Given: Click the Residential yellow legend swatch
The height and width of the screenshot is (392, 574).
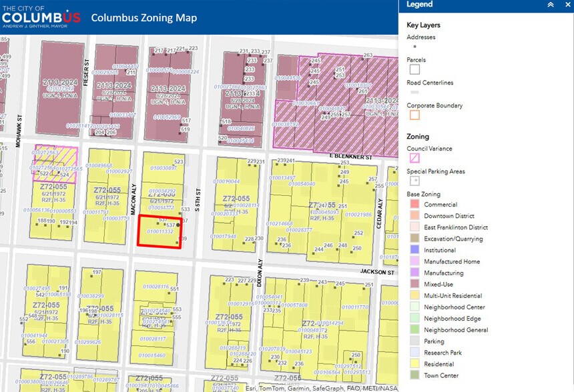Looking at the screenshot, I should point(414,365).
